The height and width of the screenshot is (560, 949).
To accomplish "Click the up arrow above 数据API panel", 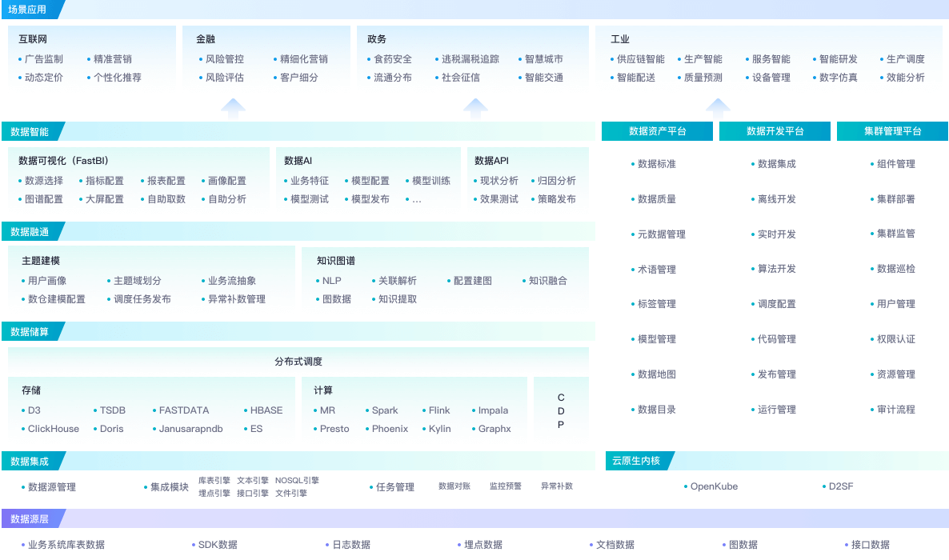I will click(475, 110).
